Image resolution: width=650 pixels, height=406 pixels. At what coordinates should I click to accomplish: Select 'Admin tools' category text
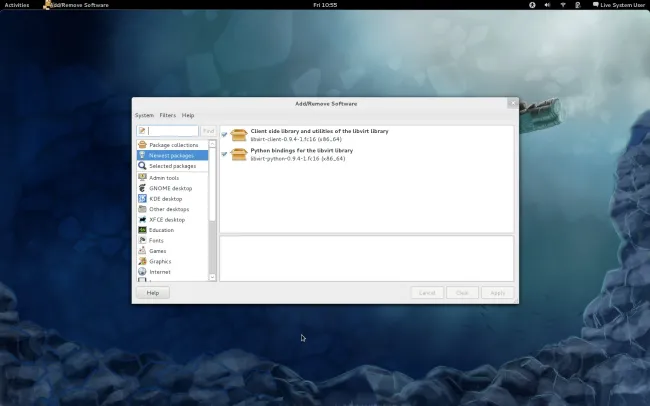point(164,178)
